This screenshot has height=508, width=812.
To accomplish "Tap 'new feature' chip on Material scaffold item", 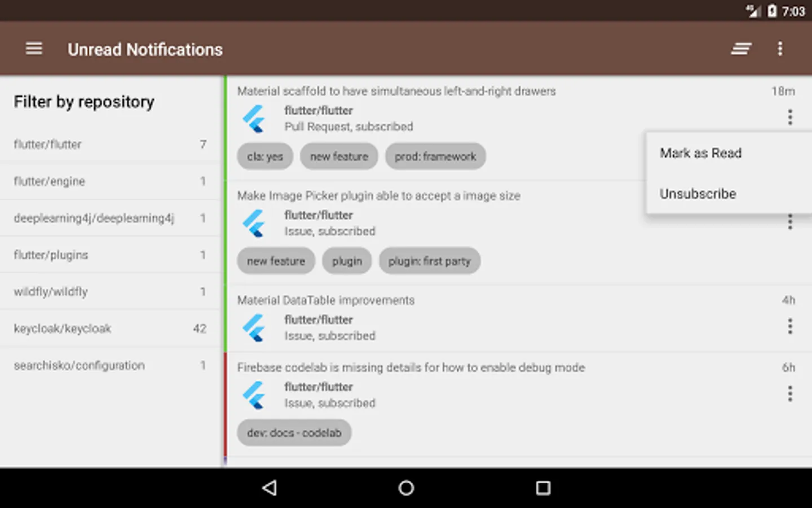I will (x=339, y=156).
